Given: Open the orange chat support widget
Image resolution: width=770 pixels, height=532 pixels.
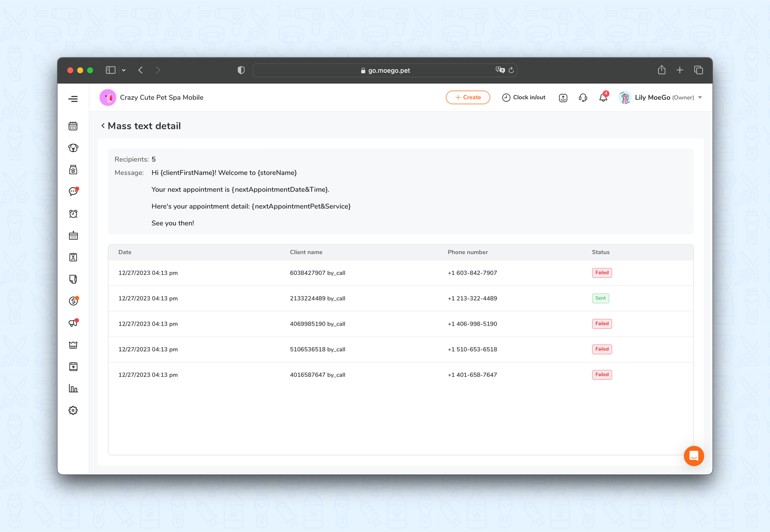Looking at the screenshot, I should [694, 456].
